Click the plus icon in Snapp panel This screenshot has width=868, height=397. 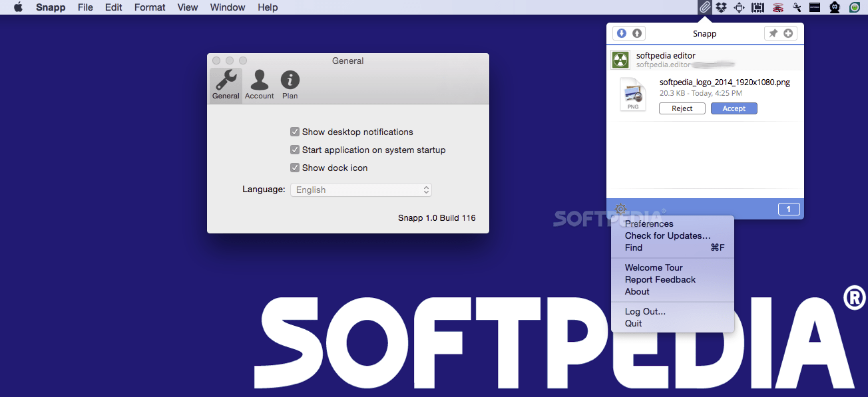click(x=788, y=33)
